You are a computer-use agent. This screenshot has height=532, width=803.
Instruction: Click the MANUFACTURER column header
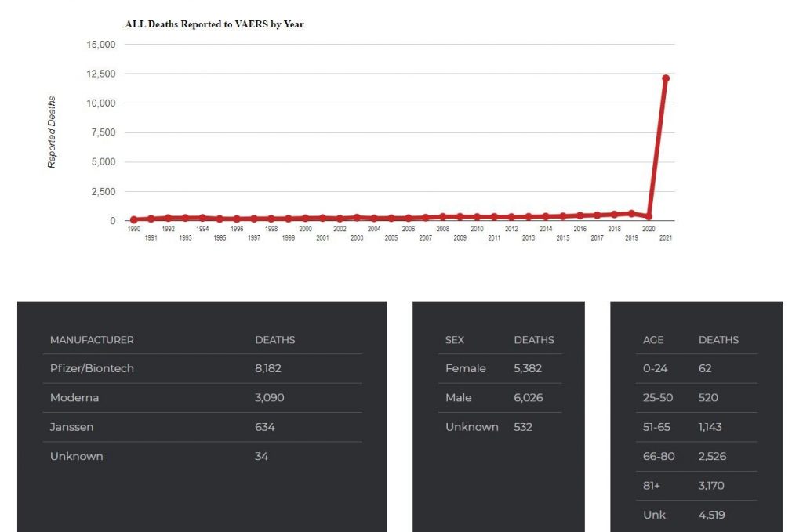[x=92, y=340]
